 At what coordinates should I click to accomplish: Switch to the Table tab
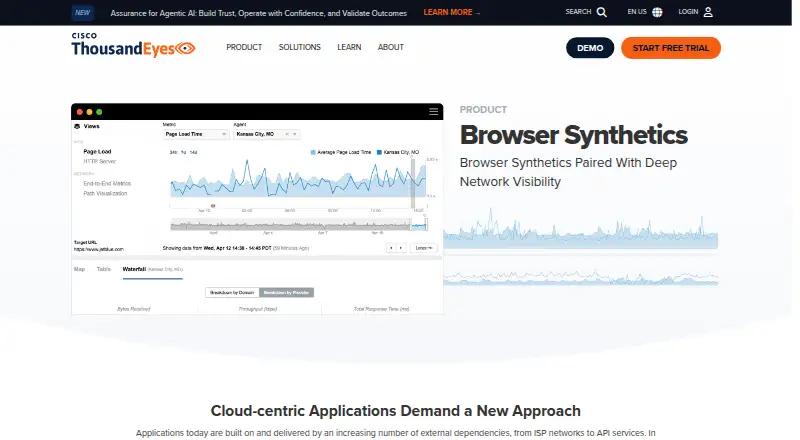104,269
